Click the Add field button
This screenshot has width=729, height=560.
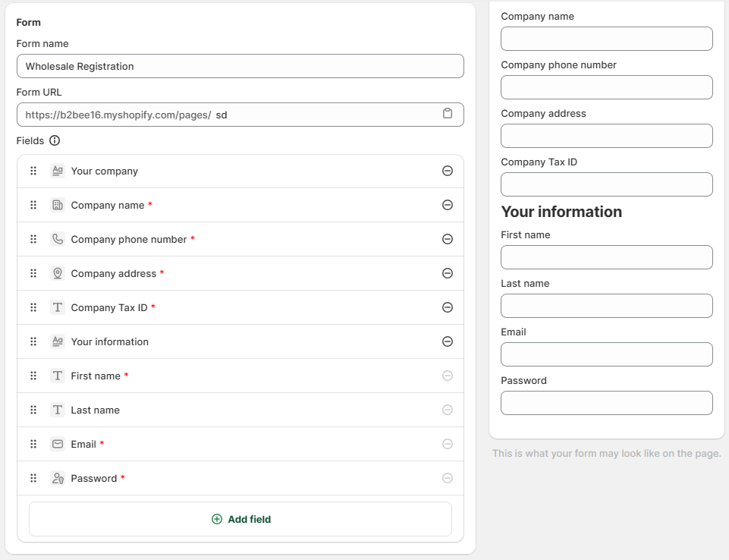tap(240, 519)
